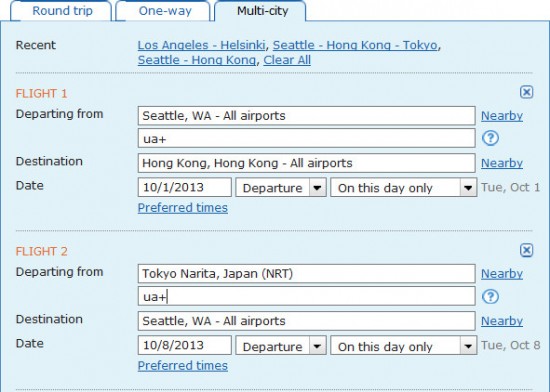
Task: Clear All recent searches
Action: coord(287,60)
